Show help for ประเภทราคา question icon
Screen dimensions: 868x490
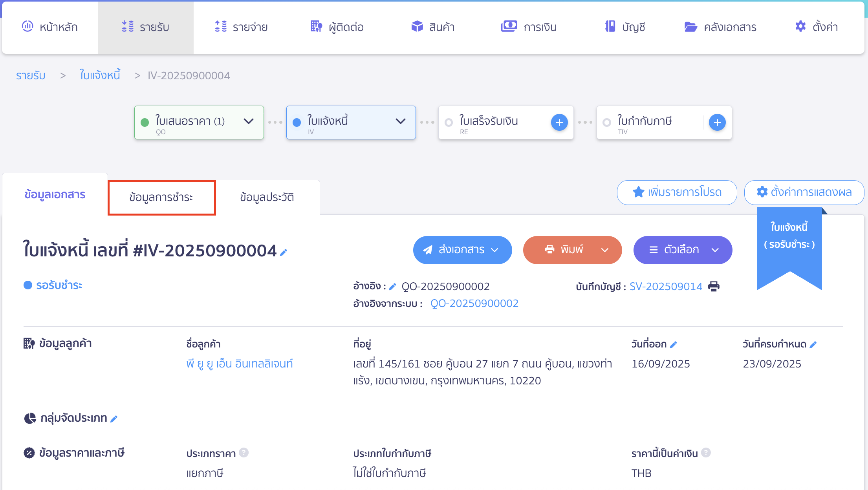coord(244,453)
